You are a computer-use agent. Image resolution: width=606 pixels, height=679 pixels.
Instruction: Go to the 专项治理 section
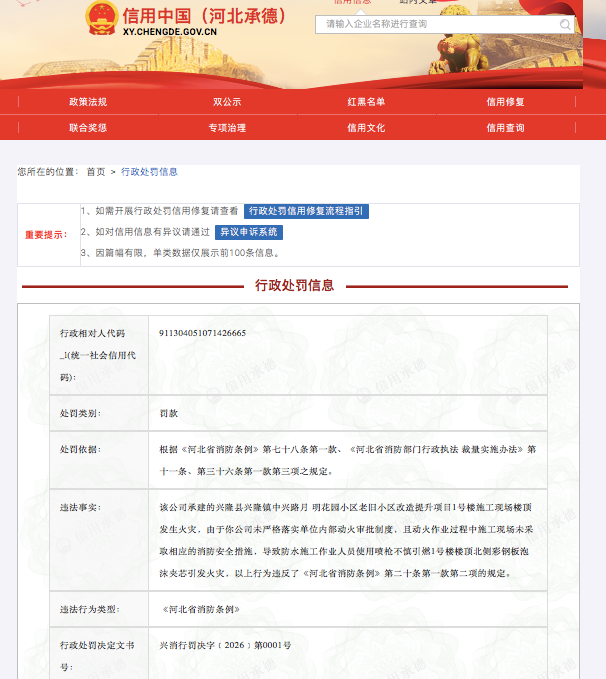[x=227, y=128]
